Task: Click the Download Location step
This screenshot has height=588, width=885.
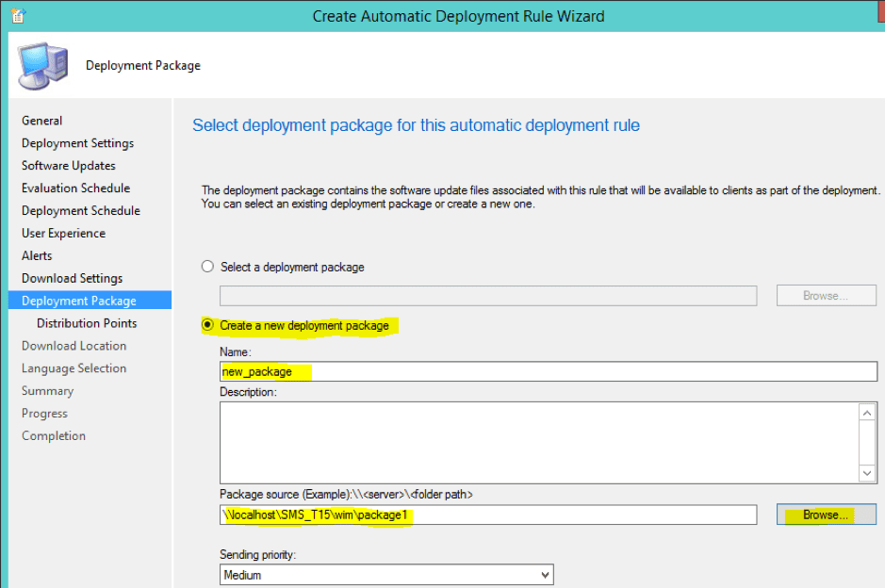Action: click(x=74, y=345)
